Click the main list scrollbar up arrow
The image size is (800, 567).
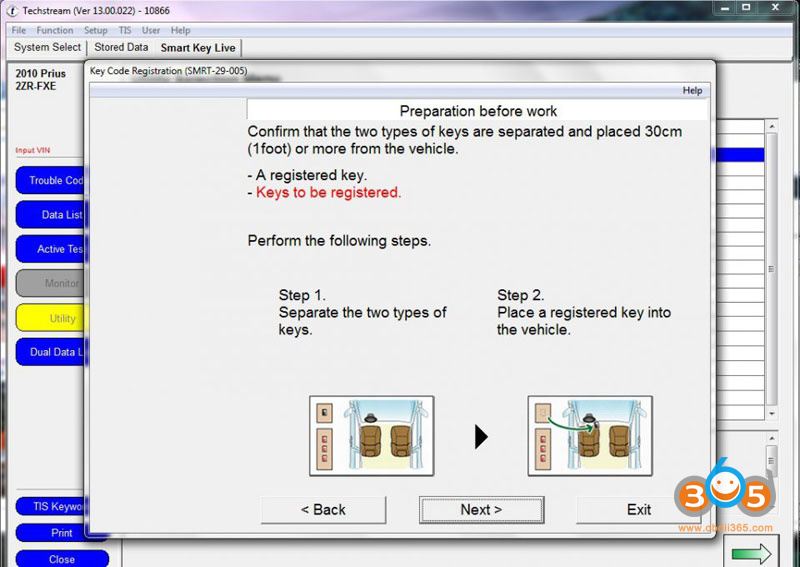point(771,126)
